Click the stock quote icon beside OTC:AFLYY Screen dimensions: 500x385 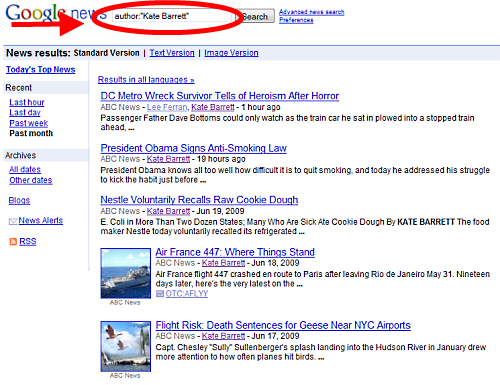pos(160,294)
